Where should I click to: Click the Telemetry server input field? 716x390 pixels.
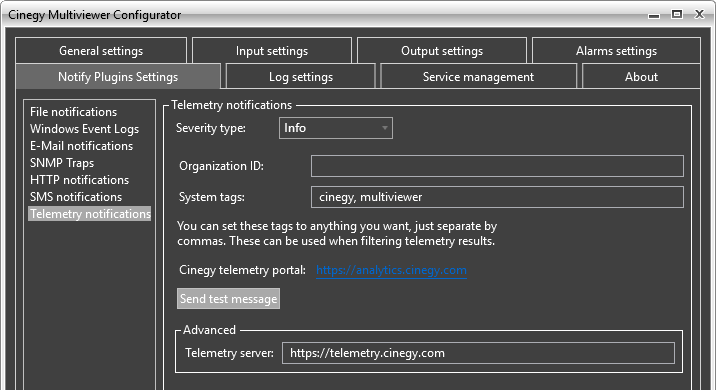tap(478, 353)
